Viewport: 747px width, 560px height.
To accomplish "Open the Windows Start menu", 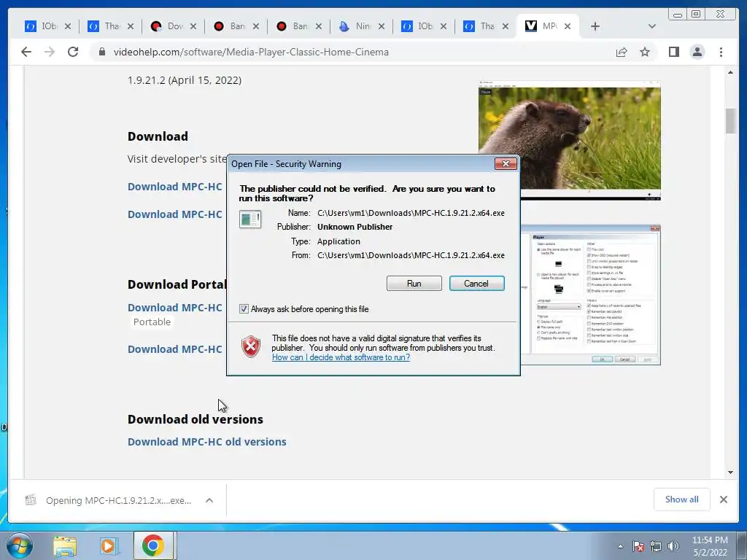I will click(x=20, y=545).
